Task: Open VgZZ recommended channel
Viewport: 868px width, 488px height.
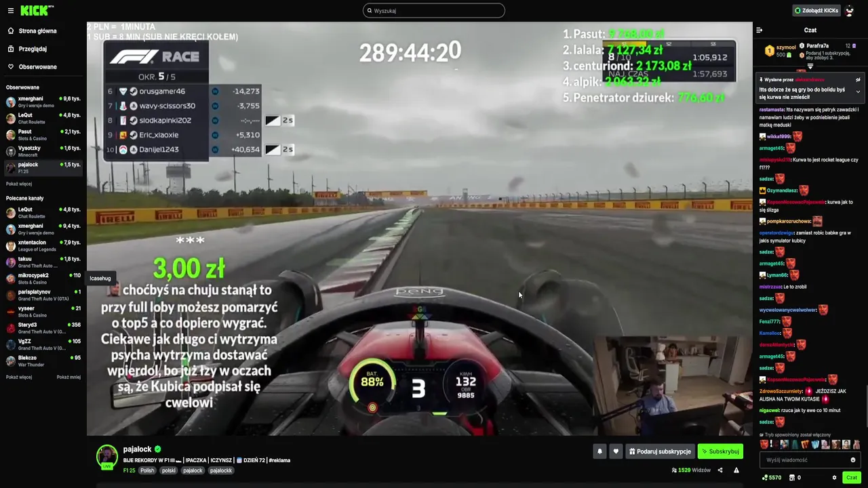Action: pos(43,344)
